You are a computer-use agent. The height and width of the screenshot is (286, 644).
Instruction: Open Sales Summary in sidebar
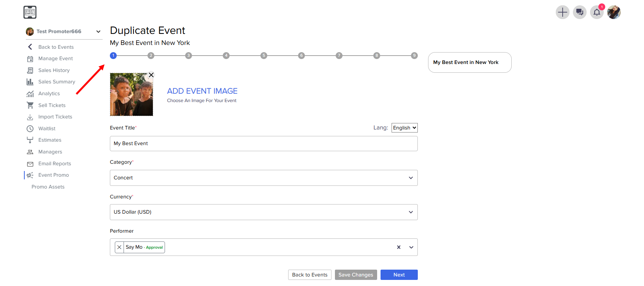pos(57,82)
